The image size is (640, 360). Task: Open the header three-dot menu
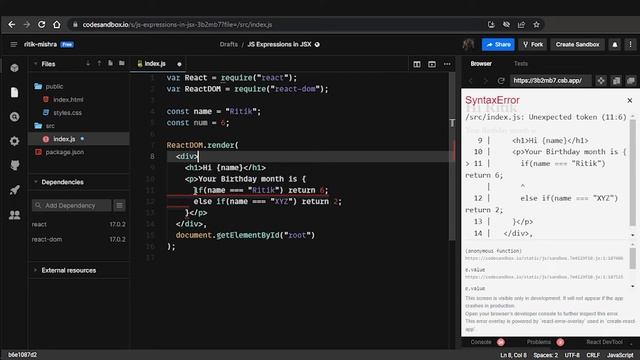pos(630,44)
